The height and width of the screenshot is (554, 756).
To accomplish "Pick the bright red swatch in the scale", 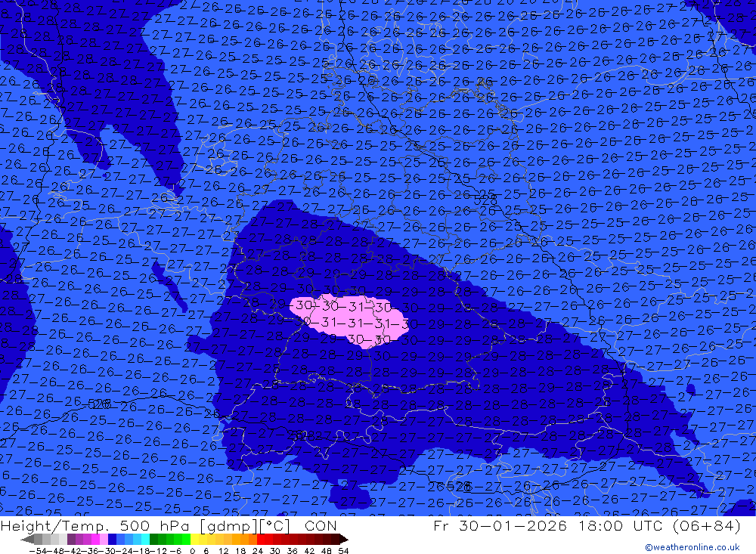I will [261, 539].
